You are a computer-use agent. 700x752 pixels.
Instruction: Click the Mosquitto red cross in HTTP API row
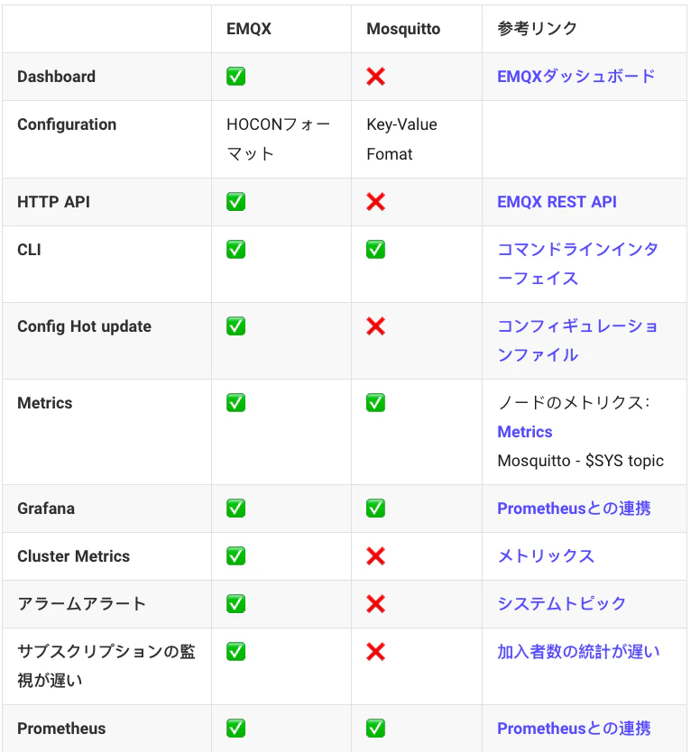pos(375,201)
